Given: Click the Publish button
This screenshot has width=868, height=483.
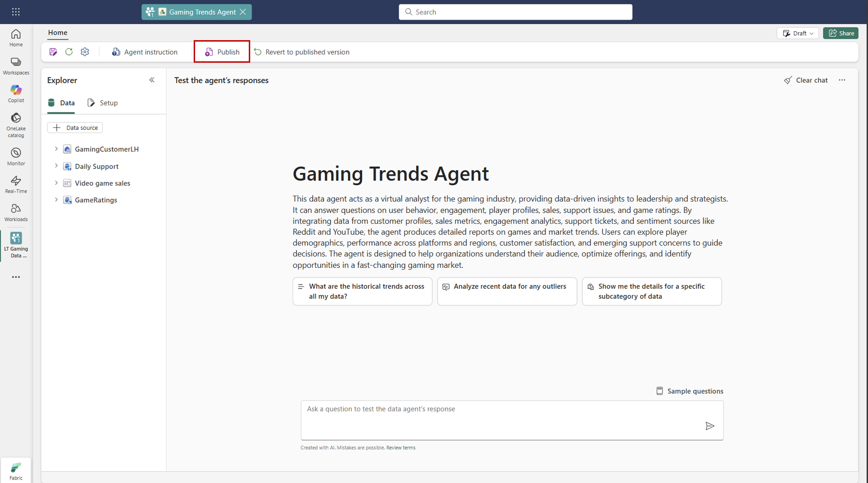Looking at the screenshot, I should (222, 52).
